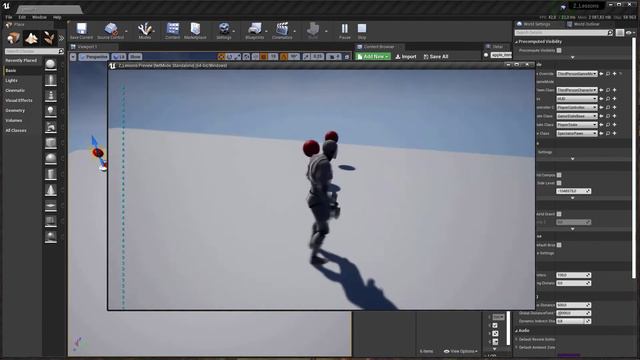Open the Edit menu
The image size is (640, 360).
pyautogui.click(x=22, y=17)
